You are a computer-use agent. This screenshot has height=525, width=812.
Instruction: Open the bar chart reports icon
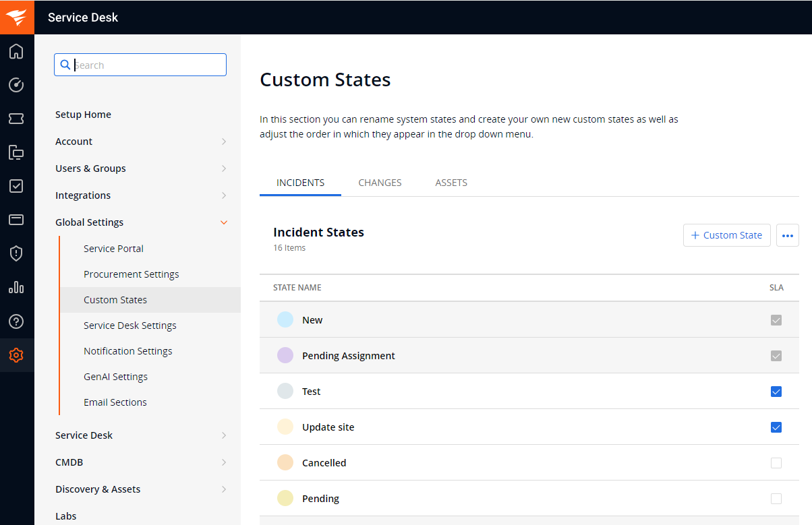click(x=16, y=287)
